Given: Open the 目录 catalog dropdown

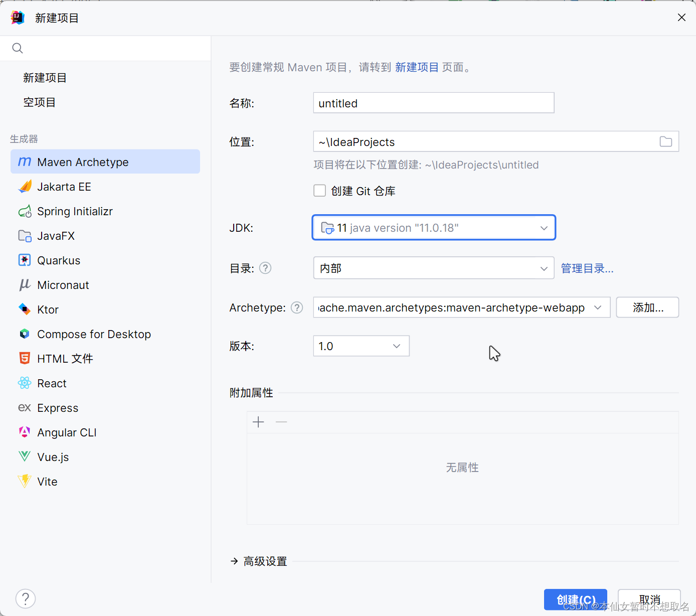Looking at the screenshot, I should point(434,268).
